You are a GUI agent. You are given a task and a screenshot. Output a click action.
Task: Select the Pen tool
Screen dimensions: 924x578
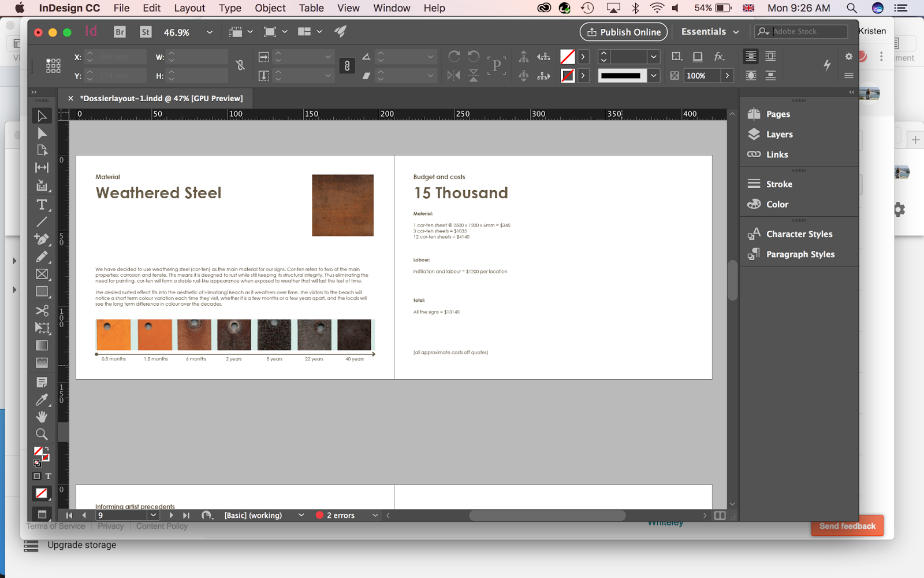click(42, 240)
